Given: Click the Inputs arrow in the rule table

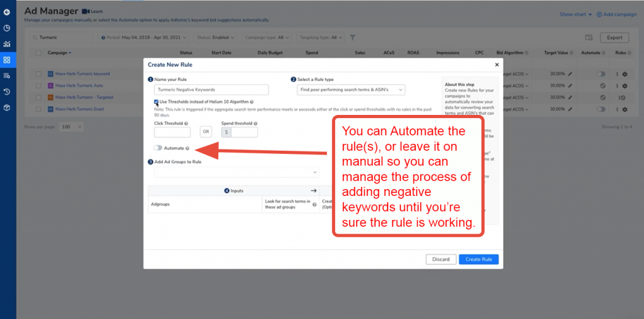Looking at the screenshot, I should point(313,191).
